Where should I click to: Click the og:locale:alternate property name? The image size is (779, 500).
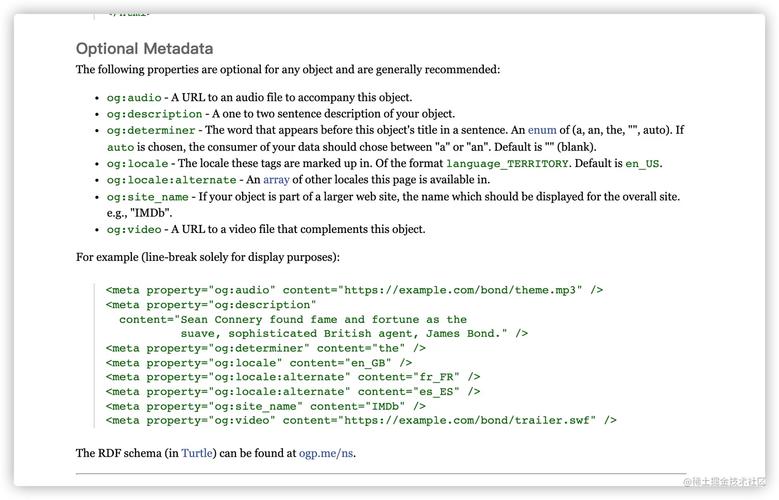[171, 180]
